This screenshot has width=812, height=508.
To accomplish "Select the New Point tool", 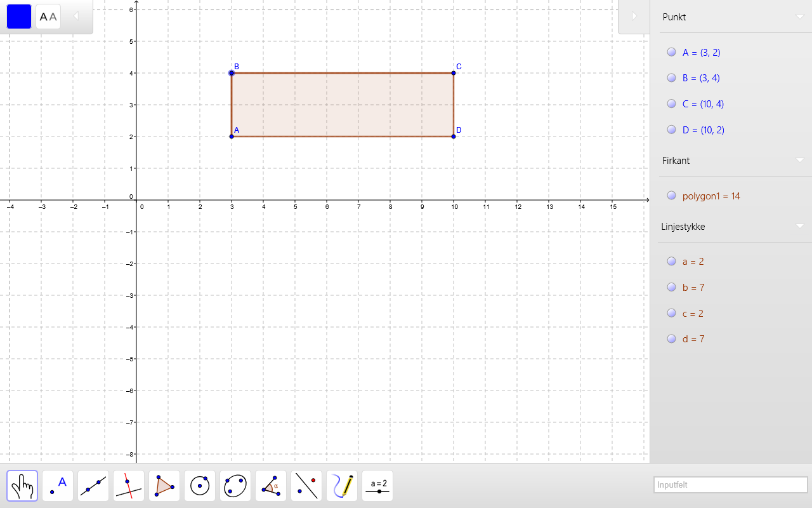I will [58, 486].
